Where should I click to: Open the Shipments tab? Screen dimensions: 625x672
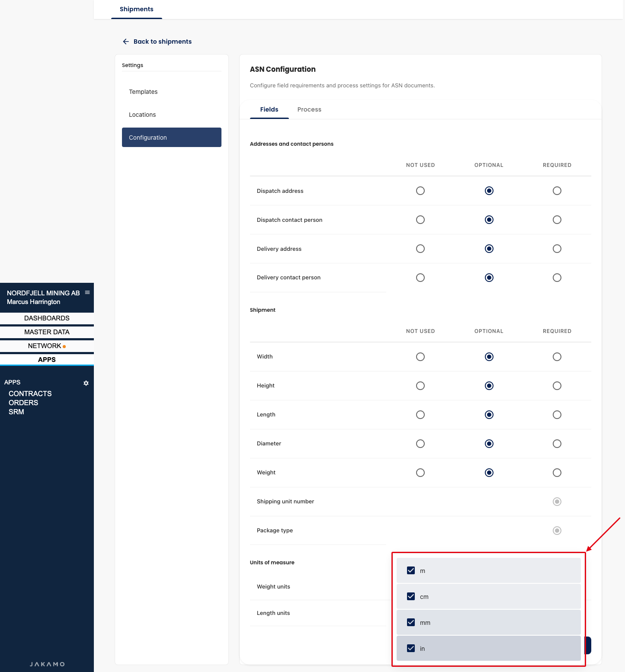(x=137, y=9)
